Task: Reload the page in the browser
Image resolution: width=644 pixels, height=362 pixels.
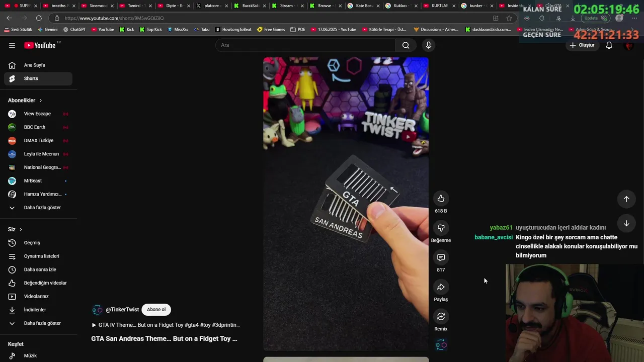Action: point(39,18)
